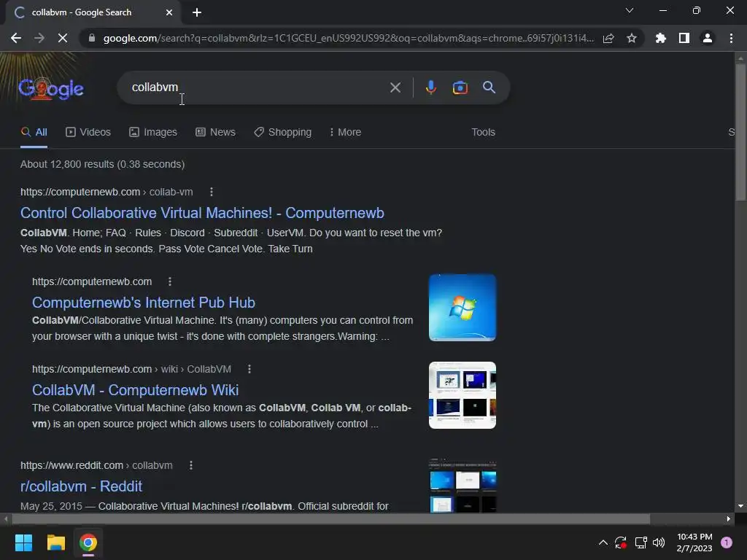Open network settings tray icon
Viewport: 747px width, 560px height.
(640, 542)
